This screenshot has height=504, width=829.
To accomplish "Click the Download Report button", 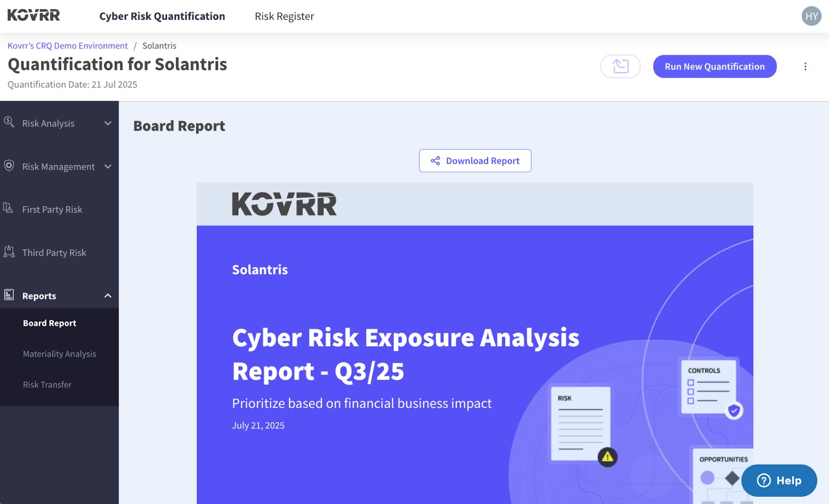I will pos(475,161).
